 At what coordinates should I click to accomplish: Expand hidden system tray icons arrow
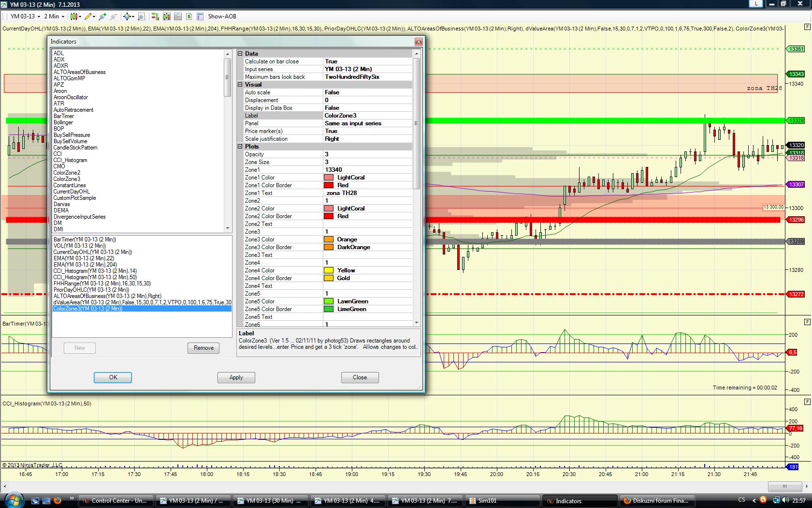pos(754,500)
